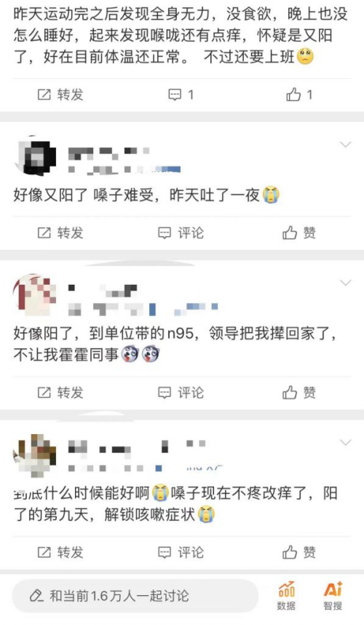
Task: Repost the n95 mask post
Action: point(60,393)
